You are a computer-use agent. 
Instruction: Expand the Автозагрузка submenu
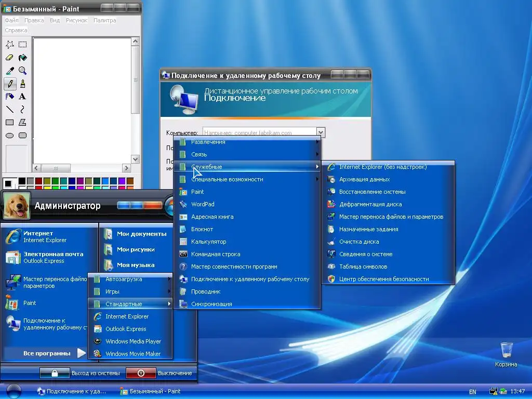tap(130, 279)
